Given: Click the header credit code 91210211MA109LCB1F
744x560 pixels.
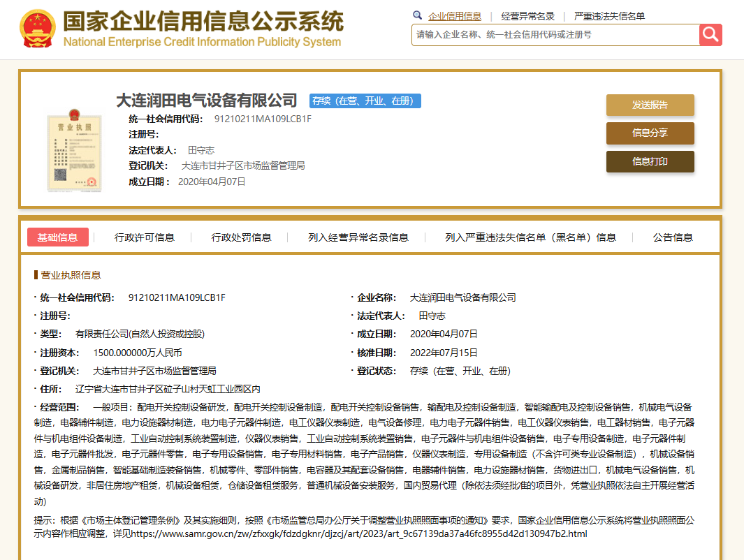Looking at the screenshot, I should (x=263, y=119).
